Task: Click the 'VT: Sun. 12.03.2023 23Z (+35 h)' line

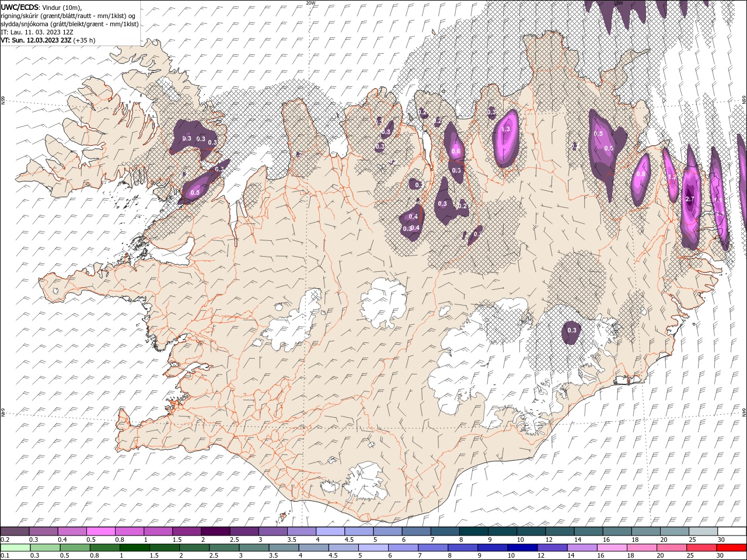Action: (x=48, y=40)
